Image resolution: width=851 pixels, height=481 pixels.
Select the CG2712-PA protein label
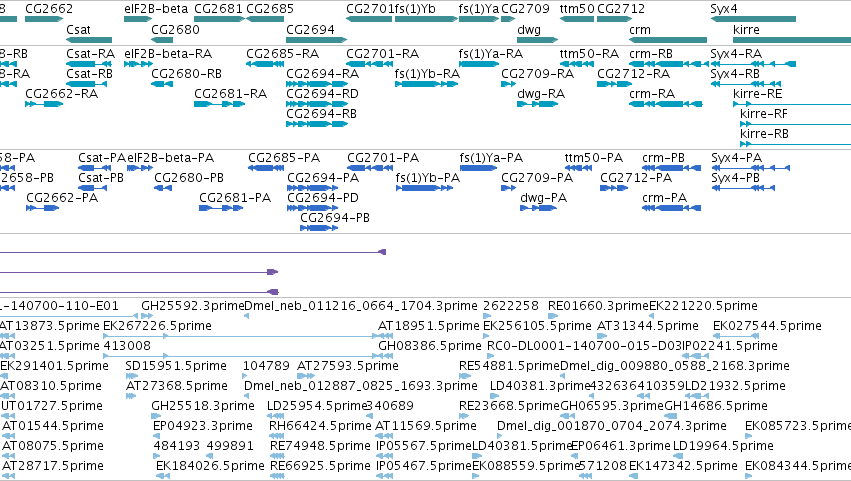tap(636, 178)
